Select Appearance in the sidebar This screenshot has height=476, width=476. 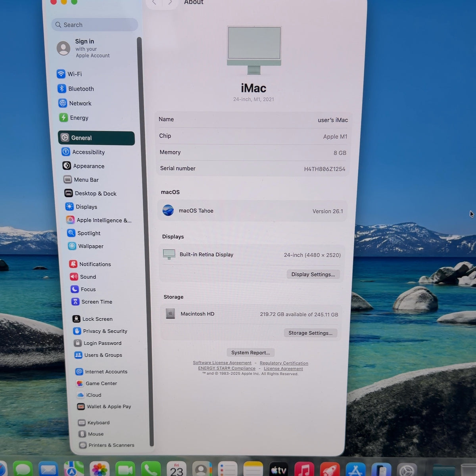click(84, 166)
